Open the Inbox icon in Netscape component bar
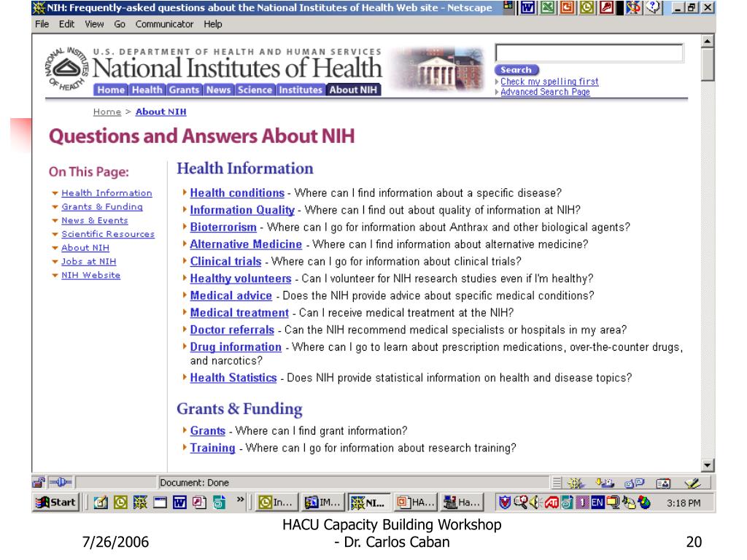This screenshot has width=747, height=560. coord(605,483)
